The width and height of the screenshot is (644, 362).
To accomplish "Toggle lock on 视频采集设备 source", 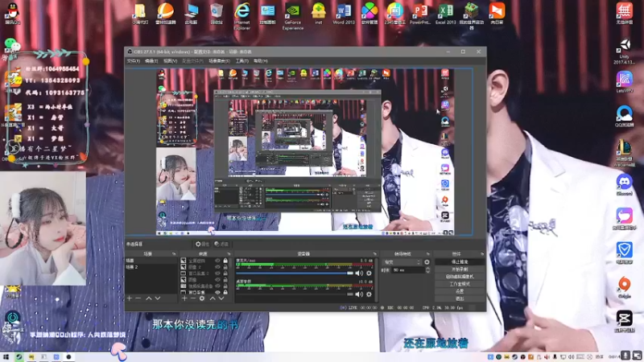I will click(x=225, y=286).
